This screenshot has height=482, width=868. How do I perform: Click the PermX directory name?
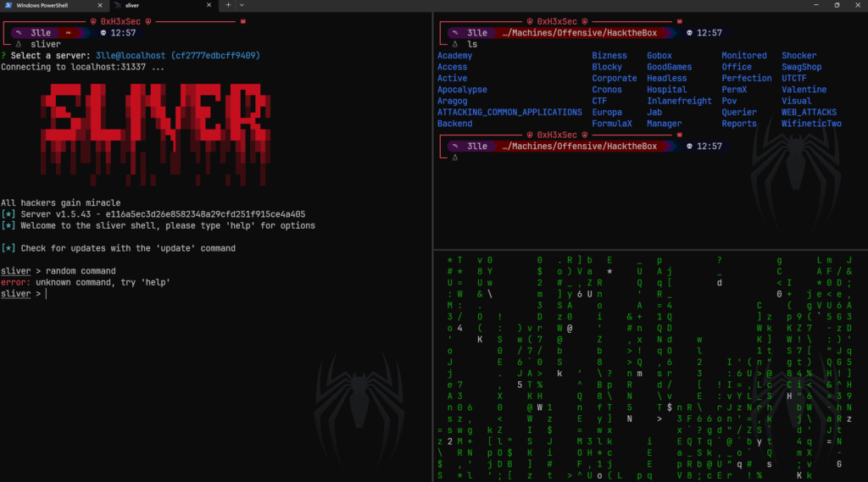[x=733, y=90]
